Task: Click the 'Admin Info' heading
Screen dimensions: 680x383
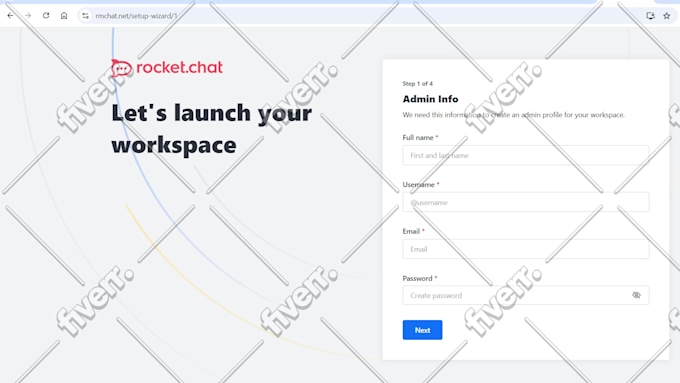Action: point(430,99)
